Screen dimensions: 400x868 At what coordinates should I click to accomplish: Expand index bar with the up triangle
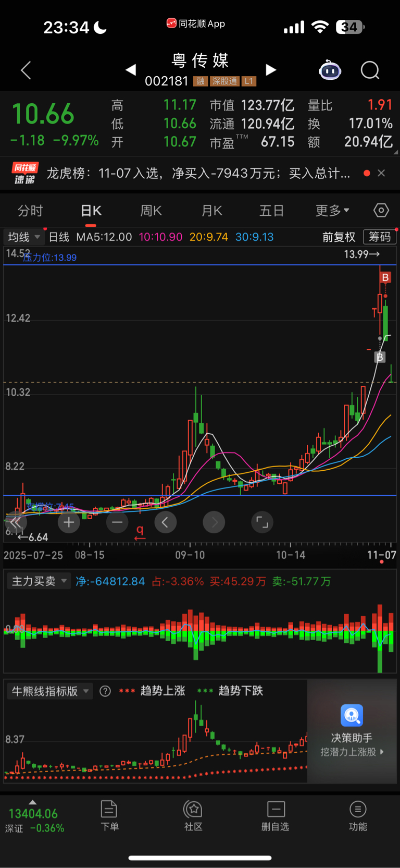[x=33, y=802]
